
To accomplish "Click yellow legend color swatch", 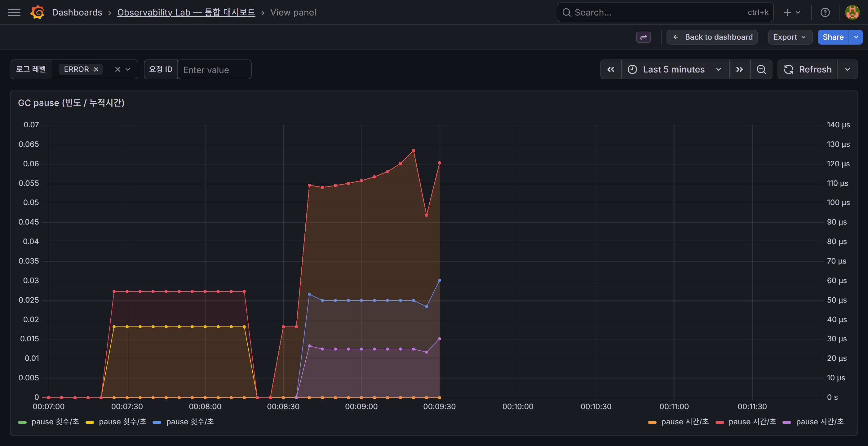I will tap(90, 422).
